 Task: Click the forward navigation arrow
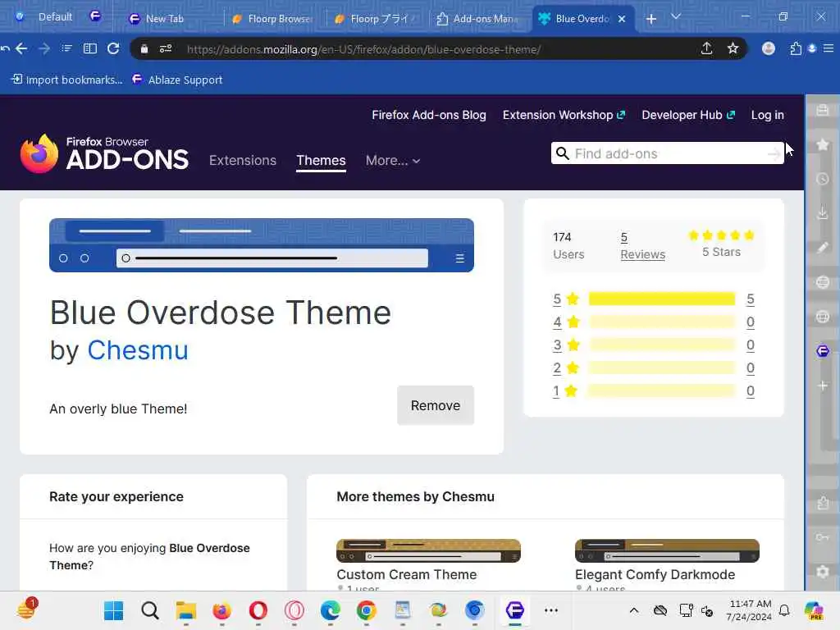pos(44,48)
